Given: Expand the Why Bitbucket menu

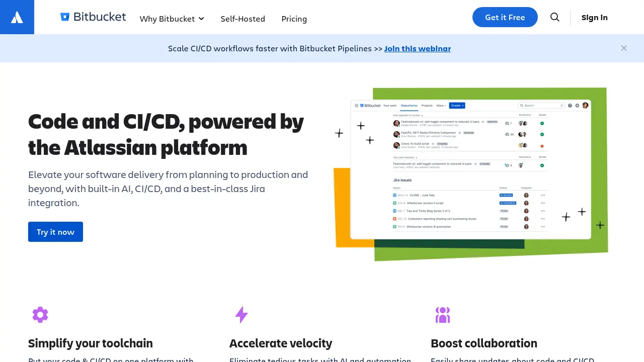Looking at the screenshot, I should 172,19.
